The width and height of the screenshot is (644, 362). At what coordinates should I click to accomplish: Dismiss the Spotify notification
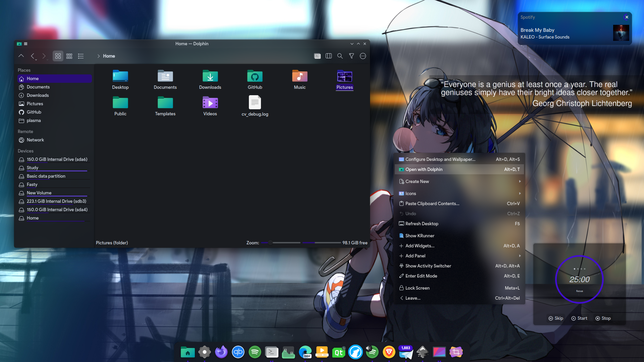pos(627,17)
